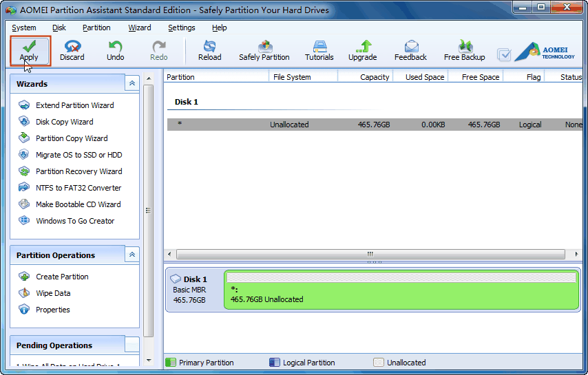Click Logical Partition legend swatch
Image resolution: width=588 pixels, height=375 pixels.
(275, 362)
